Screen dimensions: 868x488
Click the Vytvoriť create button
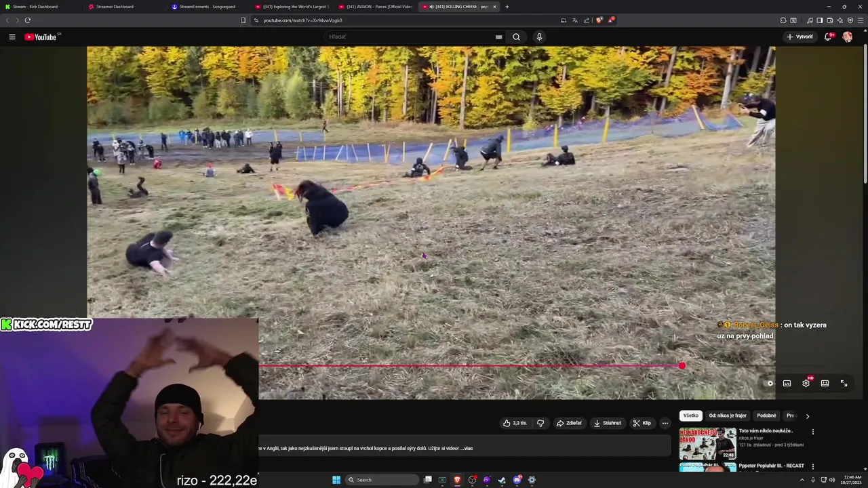(800, 37)
